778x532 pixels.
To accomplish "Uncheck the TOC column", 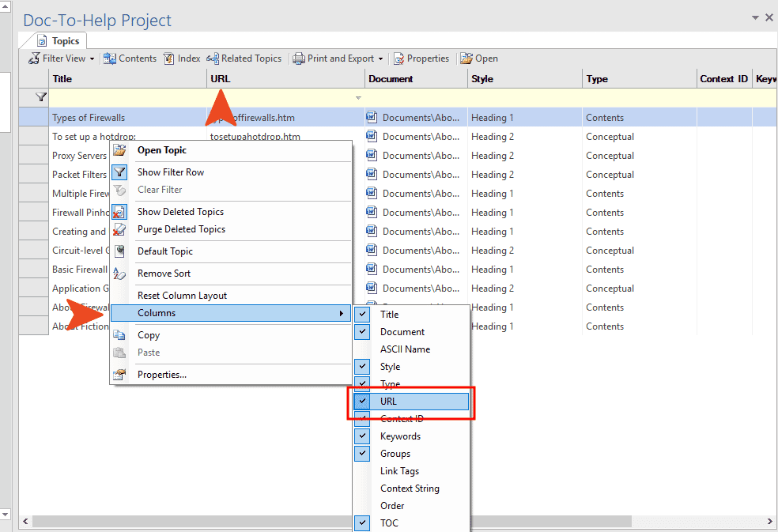I will (363, 523).
